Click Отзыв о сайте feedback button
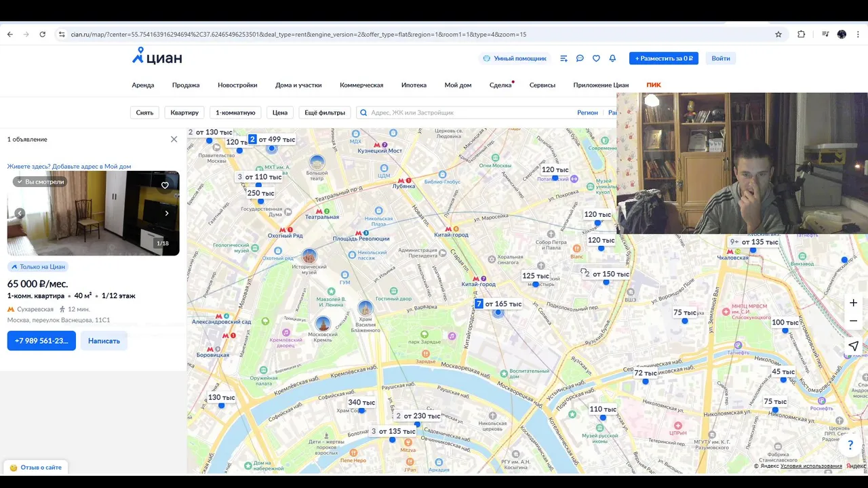Screen dimensions: 868x488 click(x=36, y=467)
